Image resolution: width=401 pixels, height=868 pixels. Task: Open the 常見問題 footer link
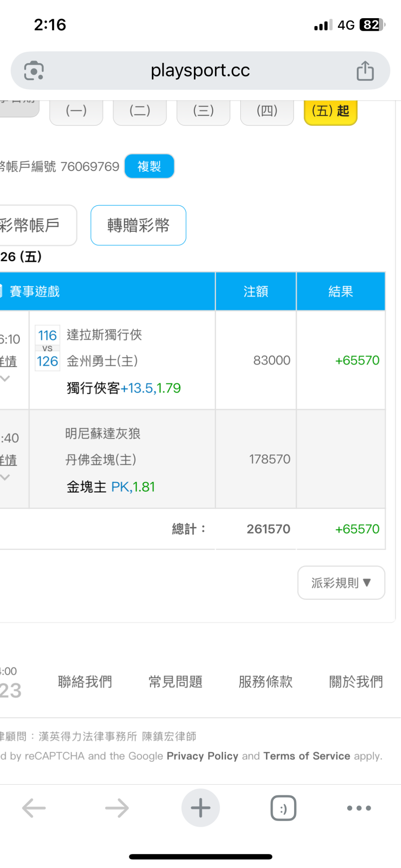(x=175, y=682)
